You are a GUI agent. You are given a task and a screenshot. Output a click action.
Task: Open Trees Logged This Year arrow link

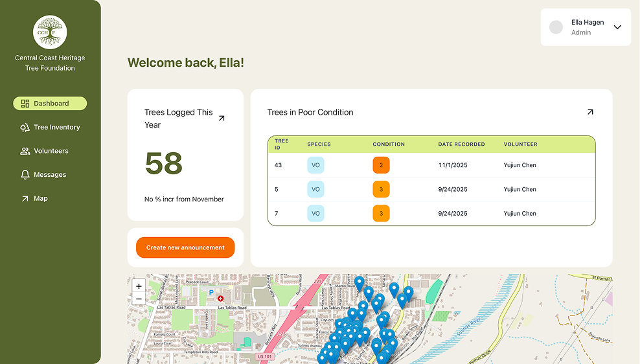(x=222, y=119)
